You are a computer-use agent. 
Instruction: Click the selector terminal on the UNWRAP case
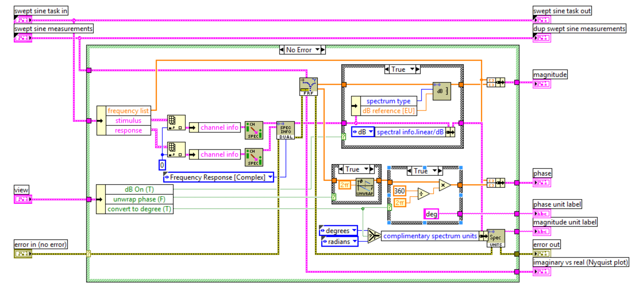[334, 197]
